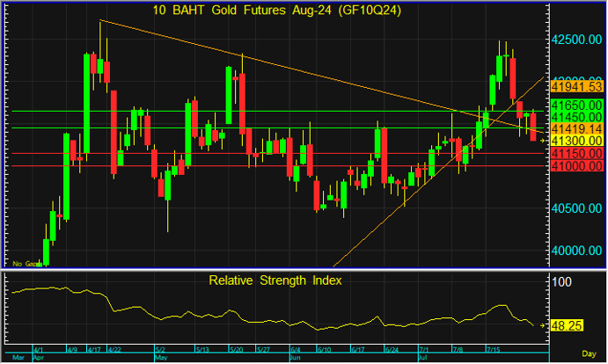Select the yellow 41300.00 last price tag
Screen dimensions: 608x364
tap(576, 141)
